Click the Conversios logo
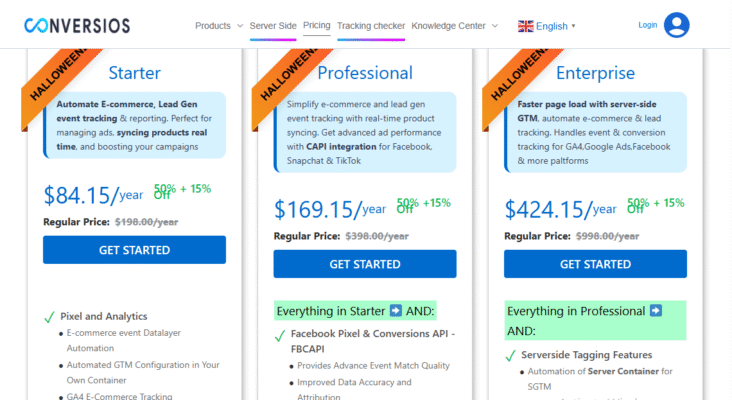 pyautogui.click(x=90, y=25)
